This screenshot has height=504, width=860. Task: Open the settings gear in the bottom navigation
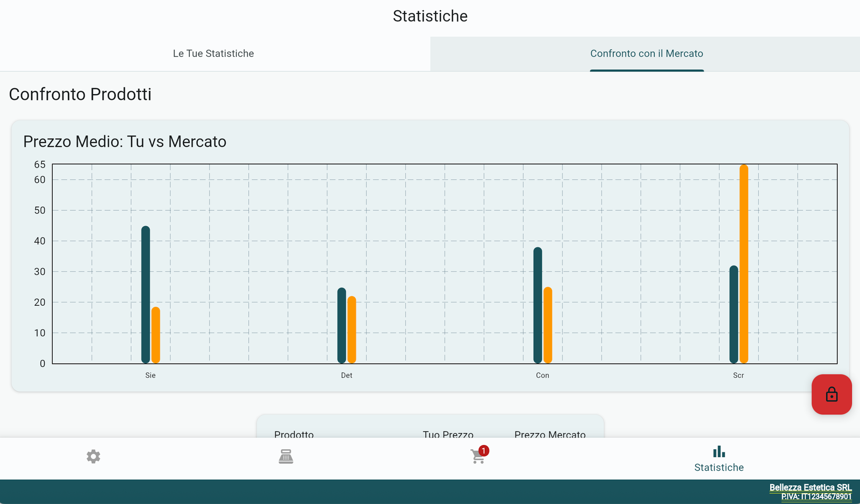[x=94, y=457]
